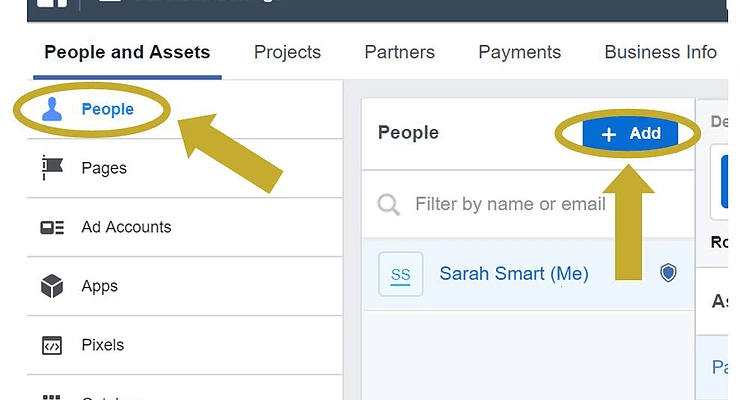Open the Payments tab
The width and height of the screenshot is (740, 400).
point(519,52)
